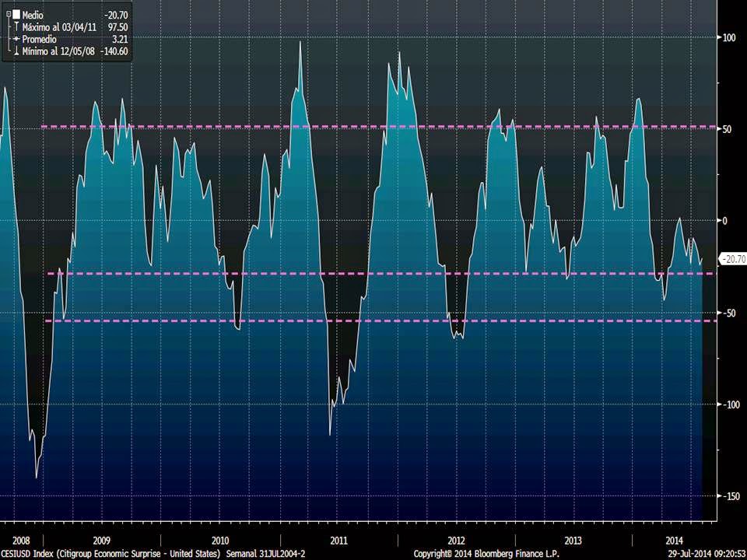
Task: Select the lowest dashed pink line below -50
Action: (x=380, y=321)
